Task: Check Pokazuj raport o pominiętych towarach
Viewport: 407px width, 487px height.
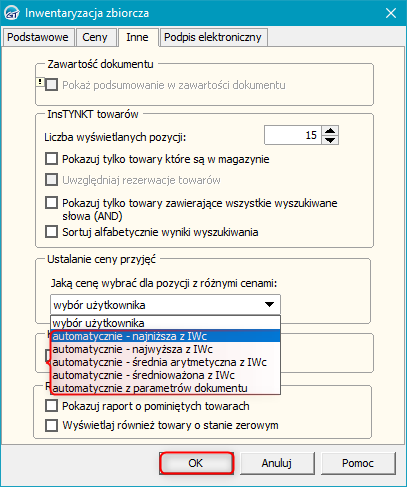Action: (51, 406)
